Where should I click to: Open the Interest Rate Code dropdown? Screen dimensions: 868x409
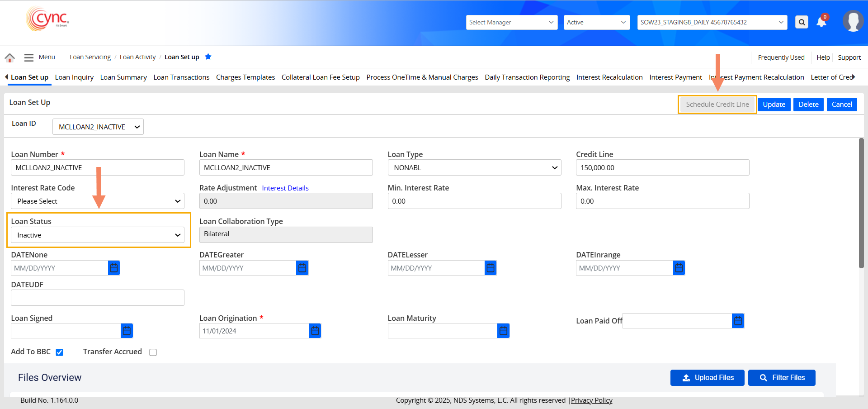point(98,201)
